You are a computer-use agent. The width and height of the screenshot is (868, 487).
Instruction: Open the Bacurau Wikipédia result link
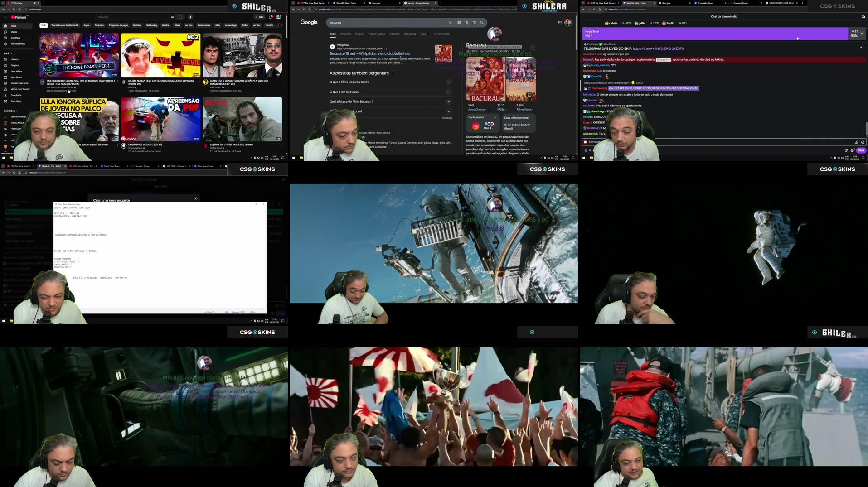[x=369, y=53]
